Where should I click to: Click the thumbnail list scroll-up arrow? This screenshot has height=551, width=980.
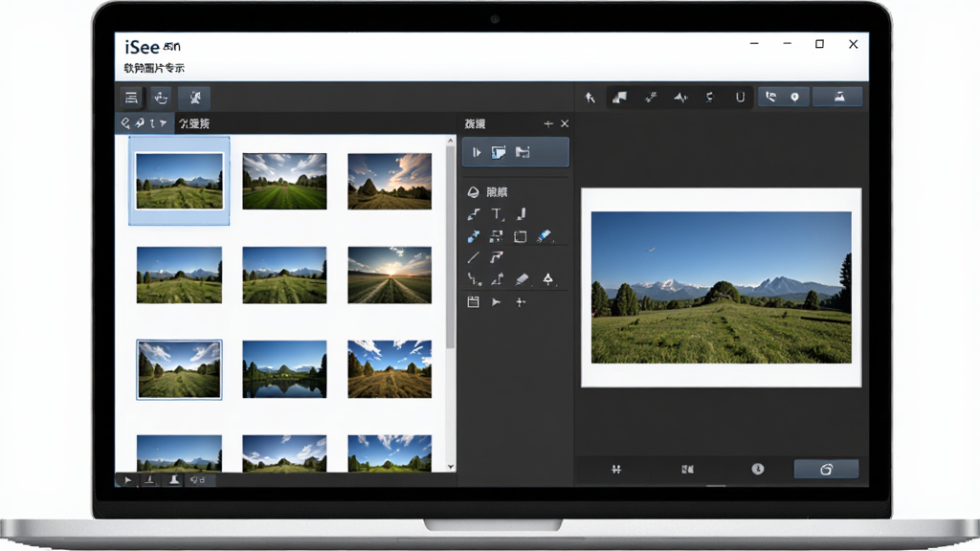450,142
